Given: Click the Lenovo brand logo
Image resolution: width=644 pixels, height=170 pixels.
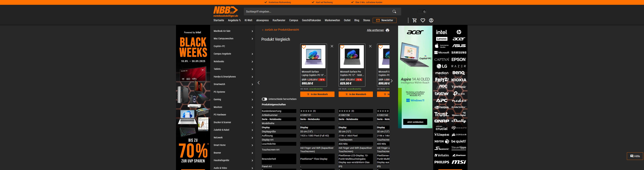Looking at the screenshot, I should coord(441,39).
